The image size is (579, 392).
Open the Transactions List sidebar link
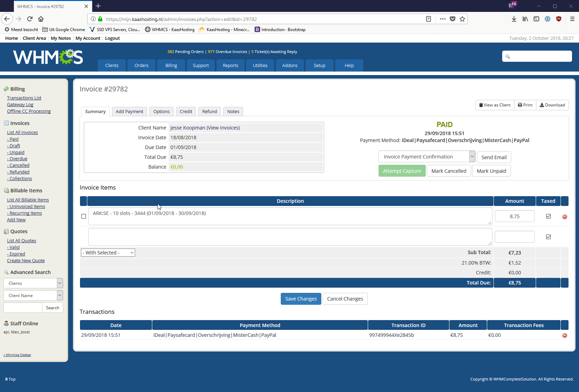pos(24,98)
